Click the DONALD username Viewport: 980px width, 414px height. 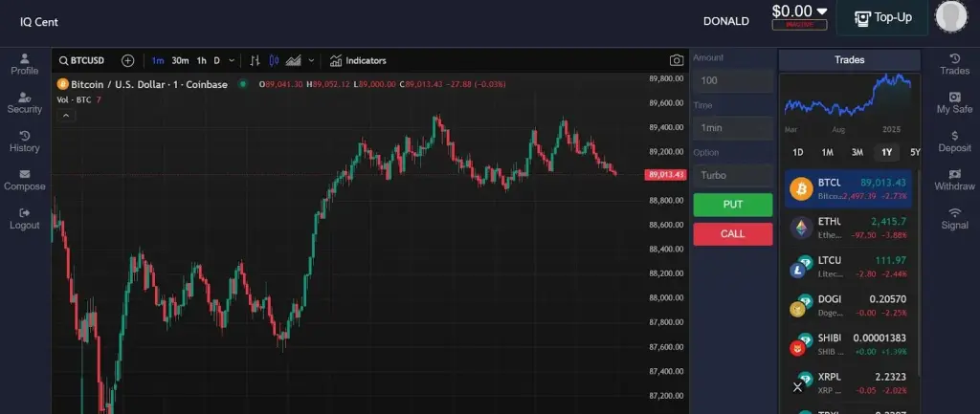point(726,21)
